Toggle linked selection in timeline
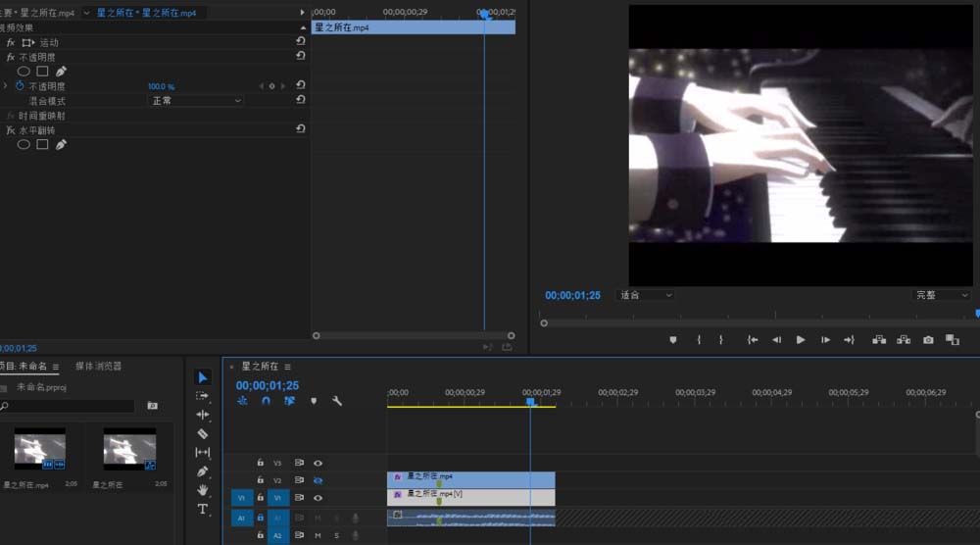980x545 pixels. 289,401
